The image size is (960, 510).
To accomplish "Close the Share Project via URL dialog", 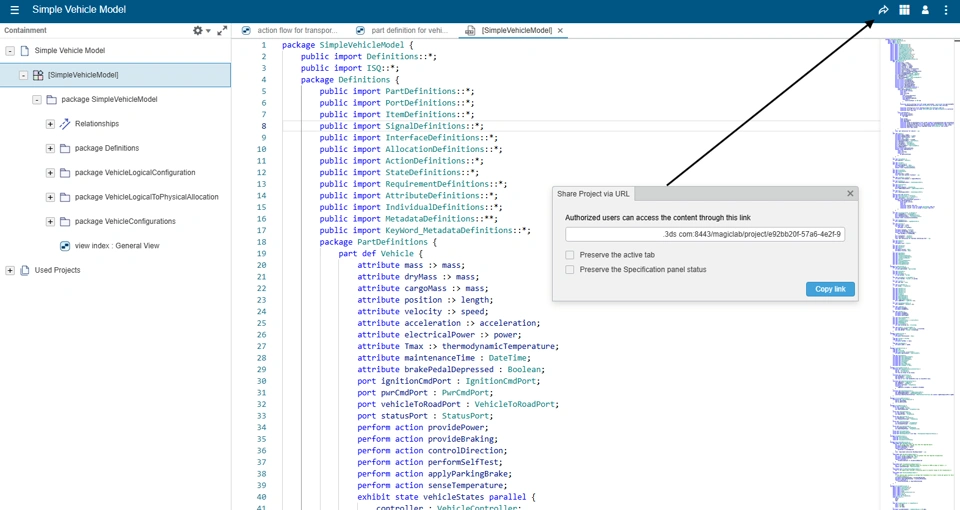I will point(850,193).
